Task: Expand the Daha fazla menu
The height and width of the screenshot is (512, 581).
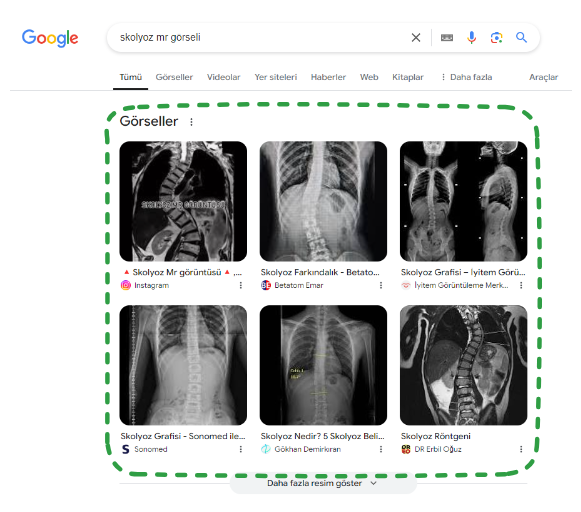Action: pyautogui.click(x=467, y=77)
